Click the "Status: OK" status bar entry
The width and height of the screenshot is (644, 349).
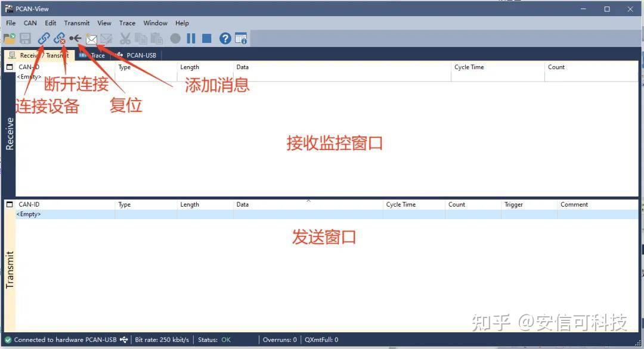pos(215,339)
